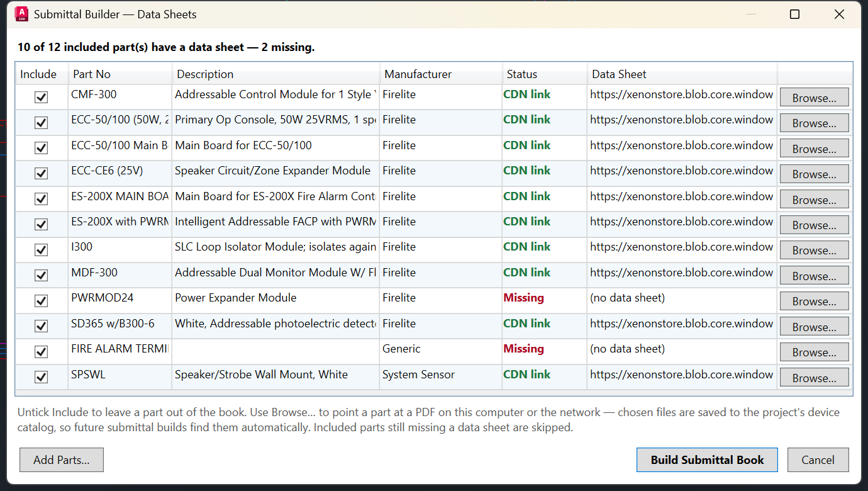Viewport: 868px width, 491px height.
Task: Click the CDN link status for SPSWL
Action: (x=526, y=375)
